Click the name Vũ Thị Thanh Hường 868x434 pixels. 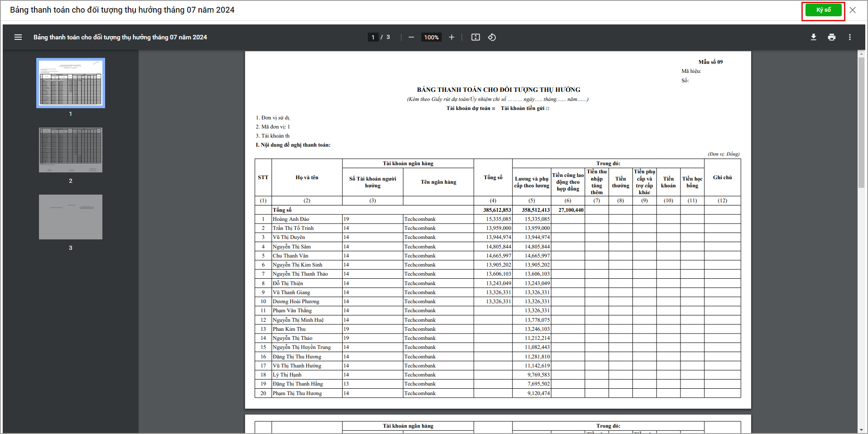point(297,366)
